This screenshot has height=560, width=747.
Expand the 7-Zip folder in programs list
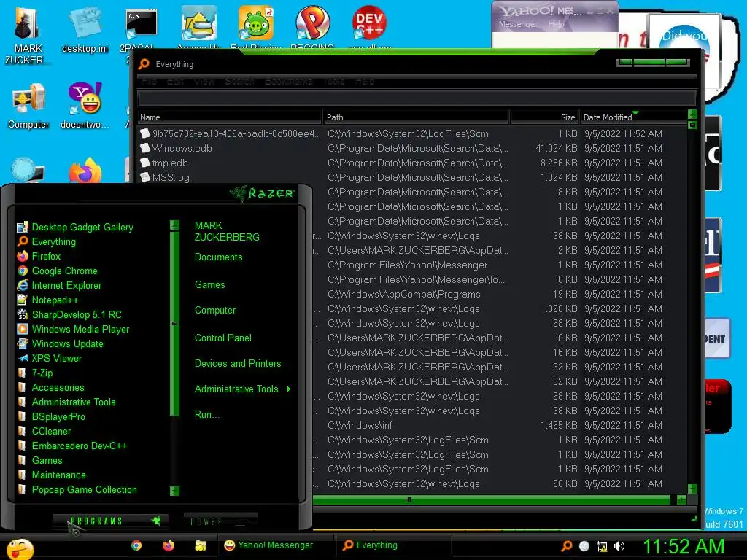point(35,373)
